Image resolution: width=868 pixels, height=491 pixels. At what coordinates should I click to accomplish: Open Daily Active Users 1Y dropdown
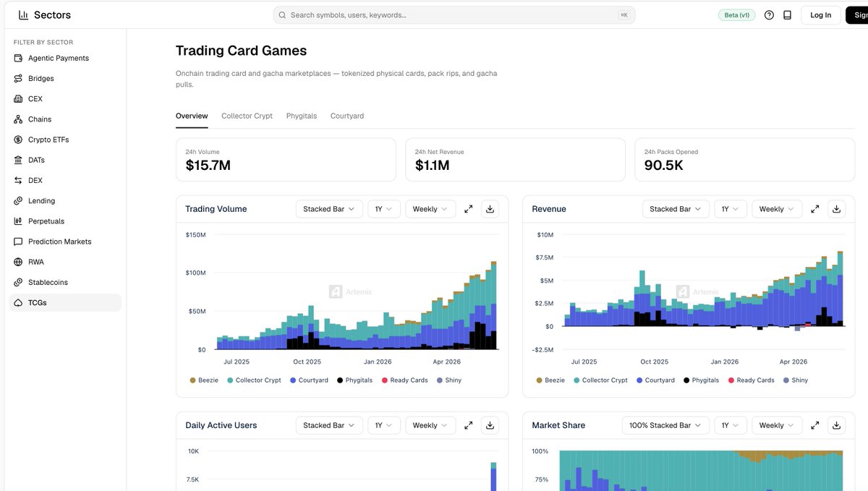point(384,425)
